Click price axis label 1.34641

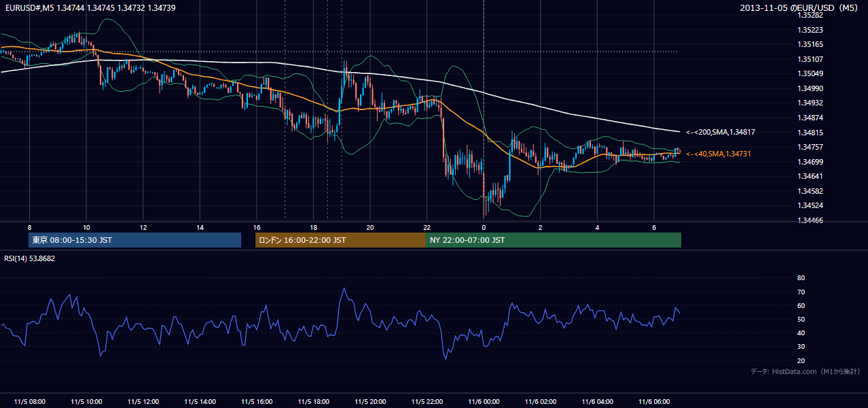click(x=810, y=176)
